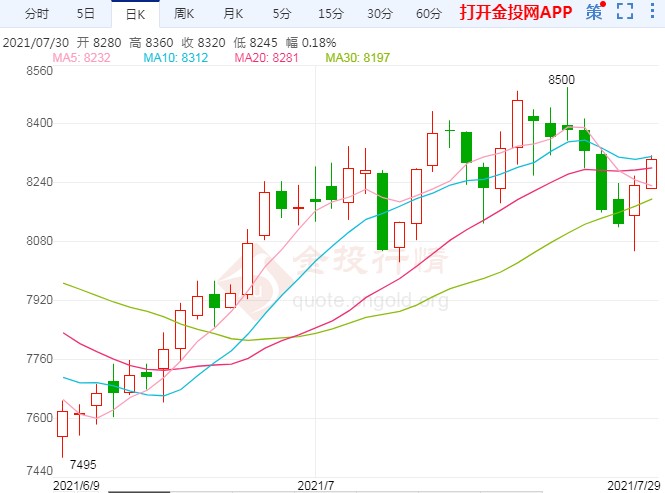Choose the 5分 interval
665x493 pixels.
pos(282,14)
